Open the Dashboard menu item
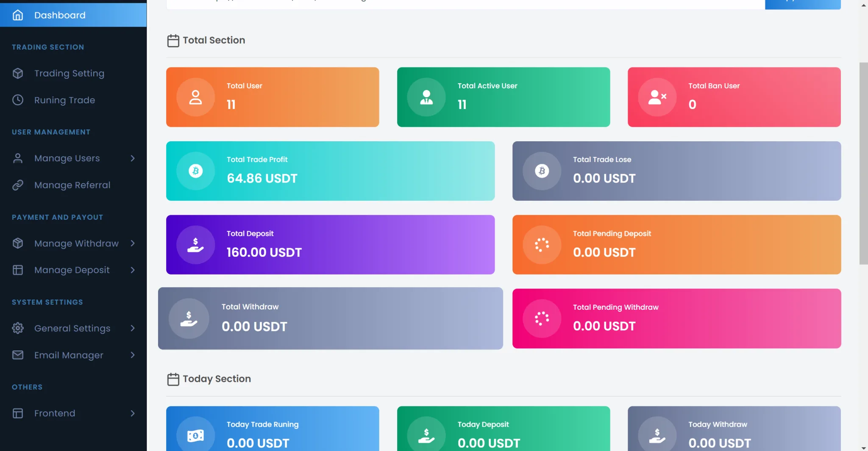This screenshot has width=868, height=451. 60,15
